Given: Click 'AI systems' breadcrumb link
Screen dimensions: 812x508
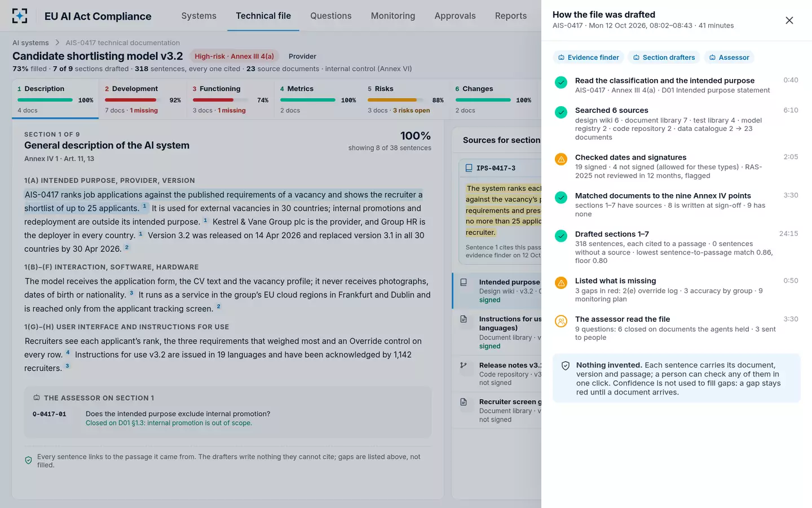Looking at the screenshot, I should click(x=30, y=43).
